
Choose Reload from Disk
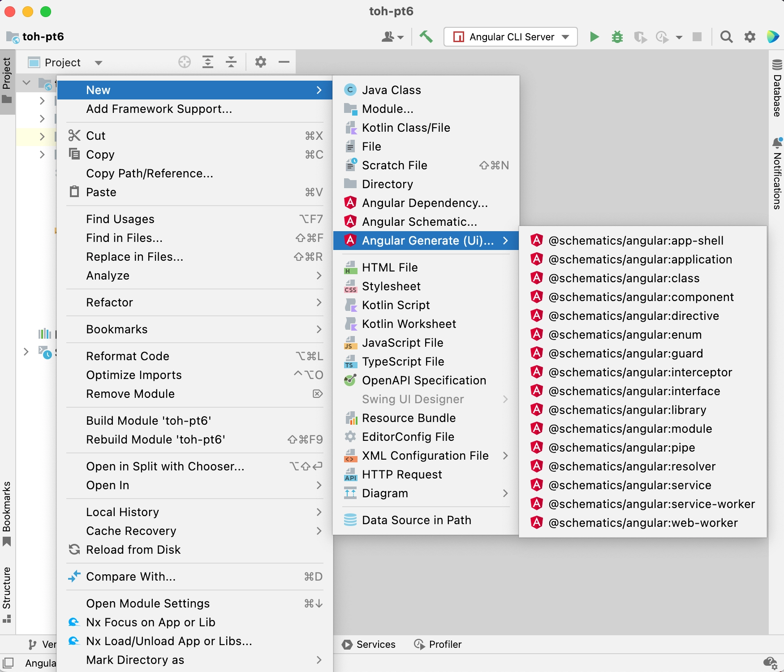coord(195,550)
